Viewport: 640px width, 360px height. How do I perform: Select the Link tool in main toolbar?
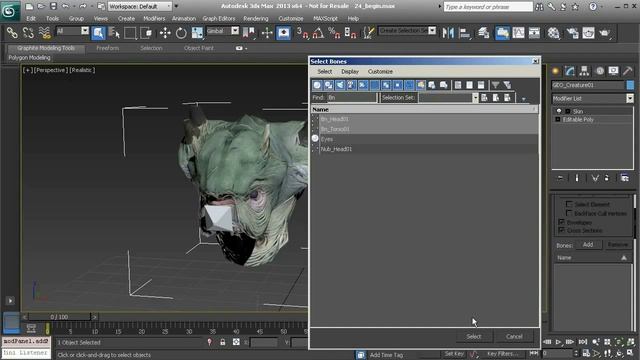pos(12,33)
